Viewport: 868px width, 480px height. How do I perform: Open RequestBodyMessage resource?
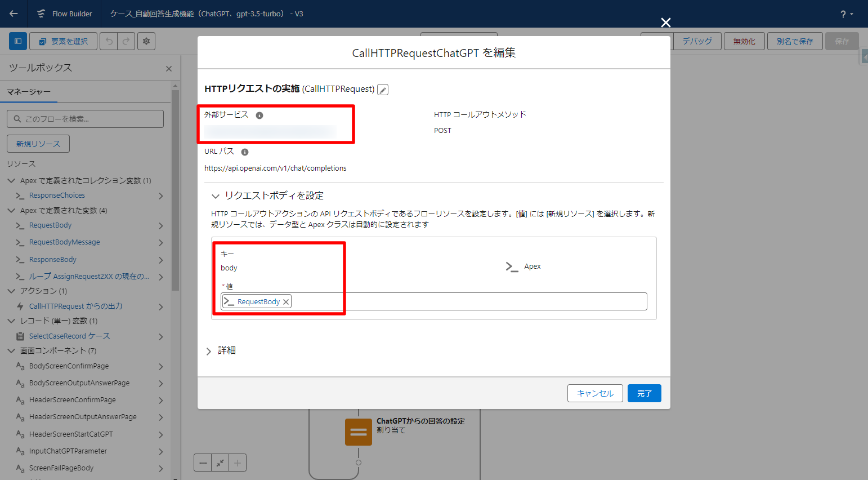click(x=65, y=242)
